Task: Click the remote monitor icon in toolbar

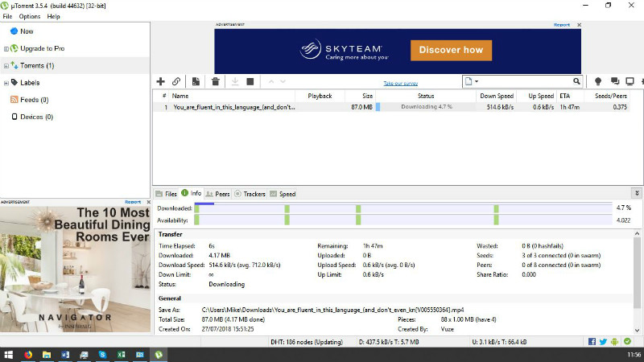Action: [x=630, y=81]
